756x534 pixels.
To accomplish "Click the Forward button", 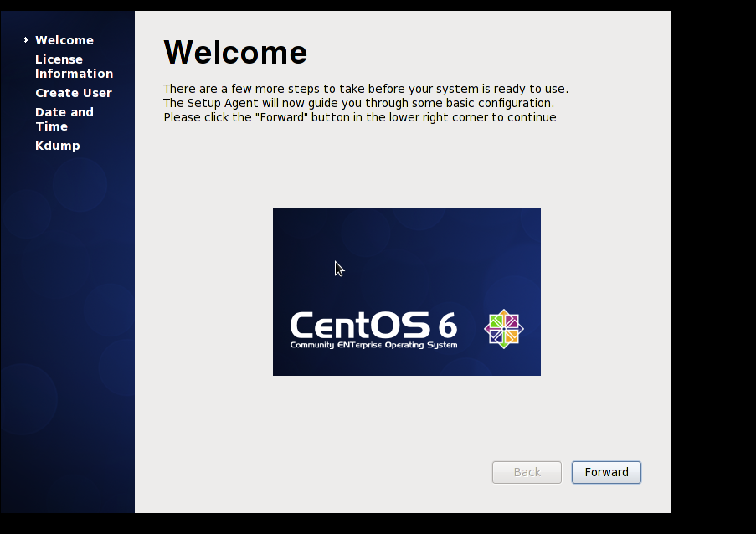I will (x=606, y=472).
